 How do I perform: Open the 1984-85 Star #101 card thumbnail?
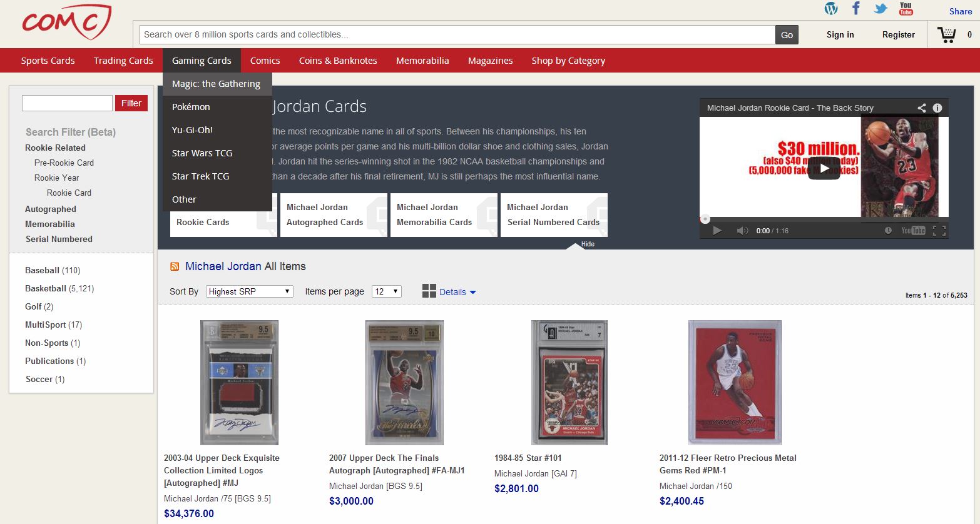click(569, 382)
